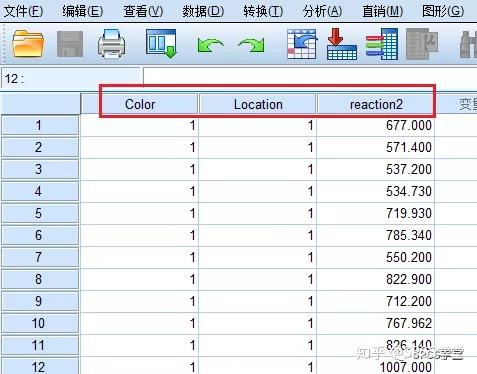Select row header 12
The image size is (477, 374).
click(x=40, y=366)
